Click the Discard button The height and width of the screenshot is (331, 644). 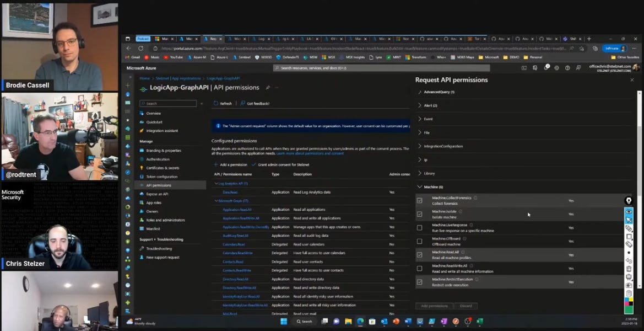point(466,306)
